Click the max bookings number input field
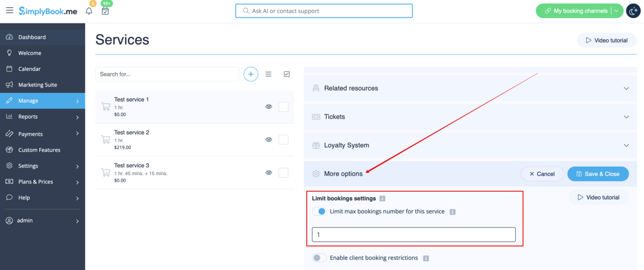The image size is (644, 270). 413,235
